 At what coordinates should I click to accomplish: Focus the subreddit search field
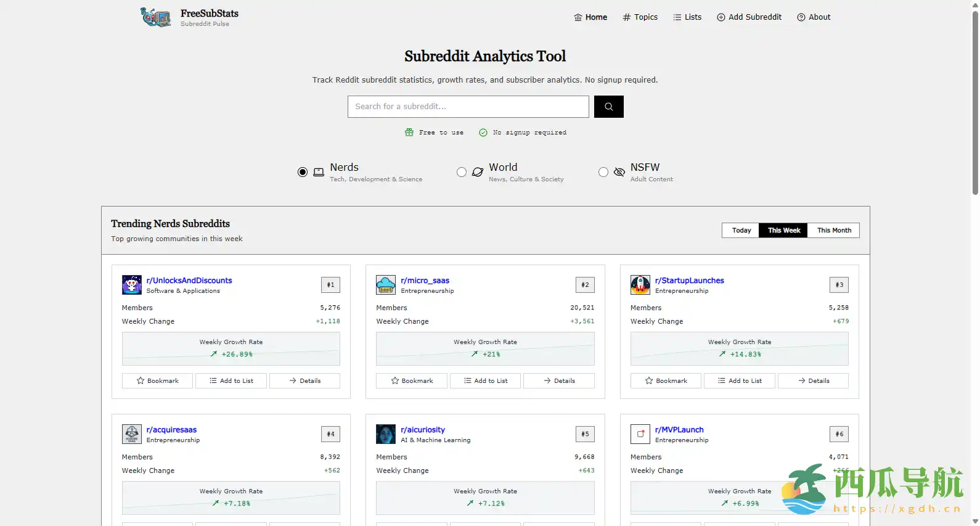pyautogui.click(x=468, y=107)
